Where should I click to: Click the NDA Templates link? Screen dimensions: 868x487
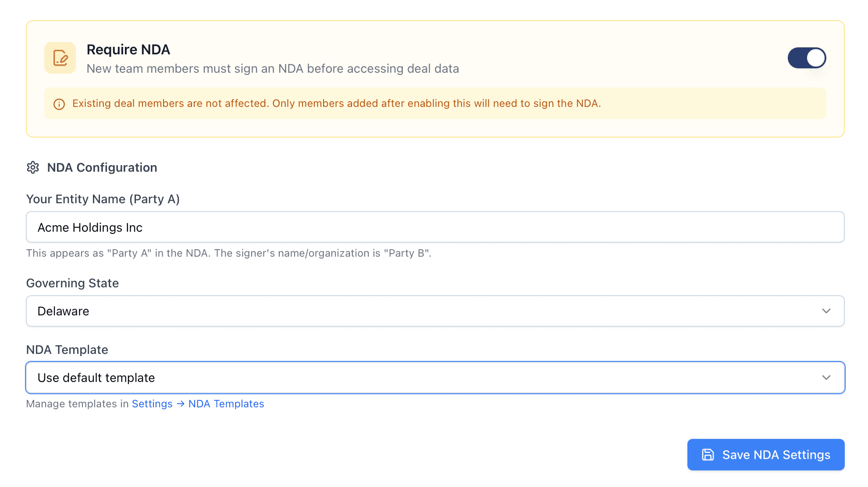pyautogui.click(x=226, y=404)
